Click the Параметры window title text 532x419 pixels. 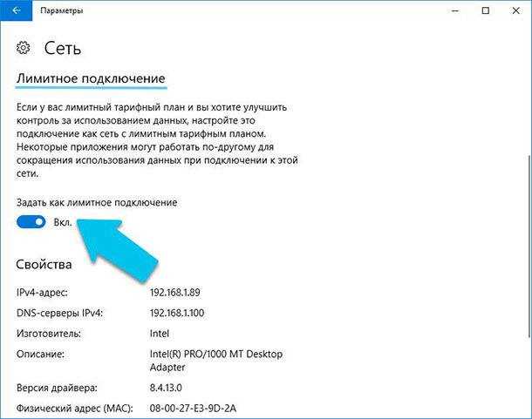(61, 10)
